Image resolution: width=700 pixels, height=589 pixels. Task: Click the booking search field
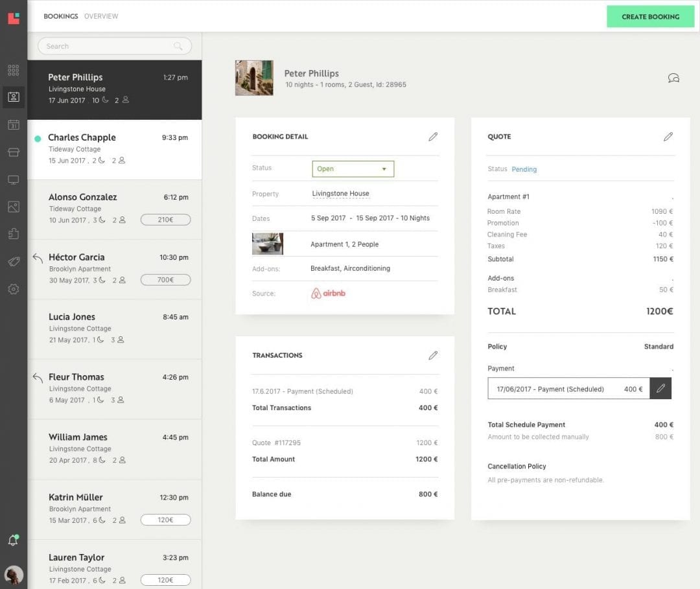pos(107,46)
